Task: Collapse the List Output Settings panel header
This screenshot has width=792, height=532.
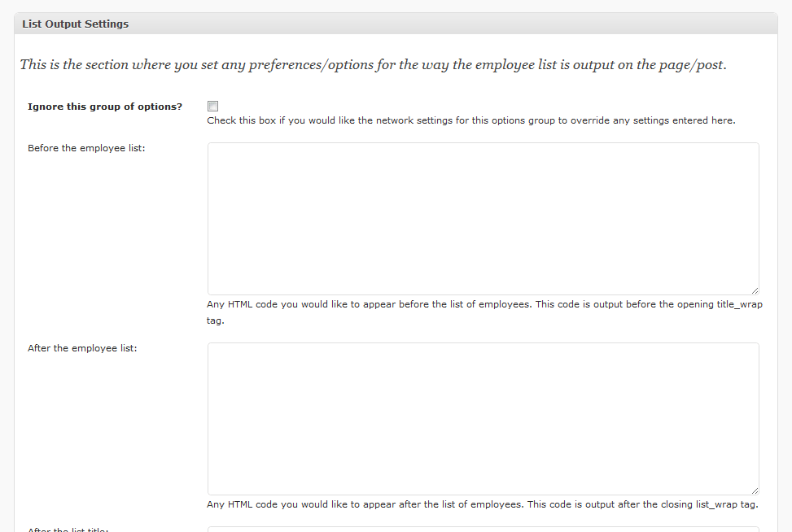Action: [396, 24]
